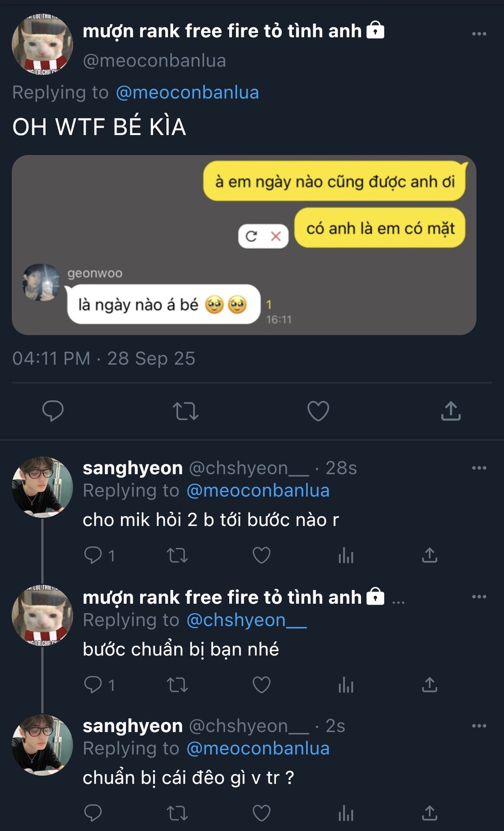The height and width of the screenshot is (831, 504).
Task: Open sanghyeon's avatar on the 28s reply
Action: [42, 487]
